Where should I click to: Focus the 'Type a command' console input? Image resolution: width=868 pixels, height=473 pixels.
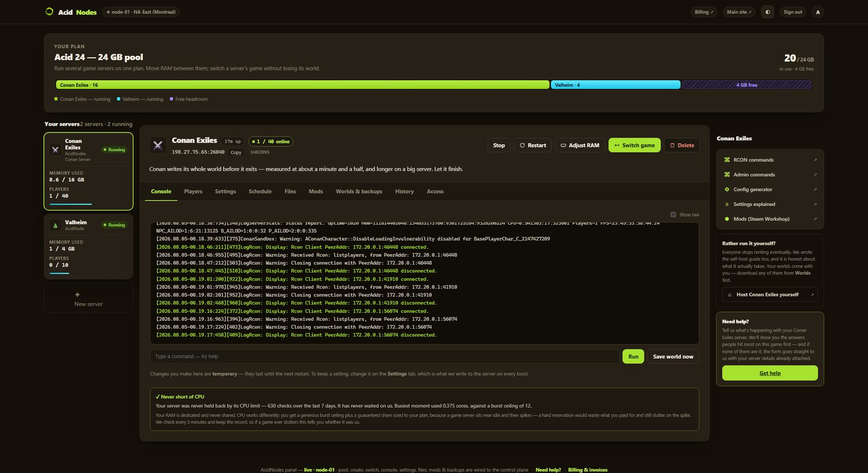385,356
